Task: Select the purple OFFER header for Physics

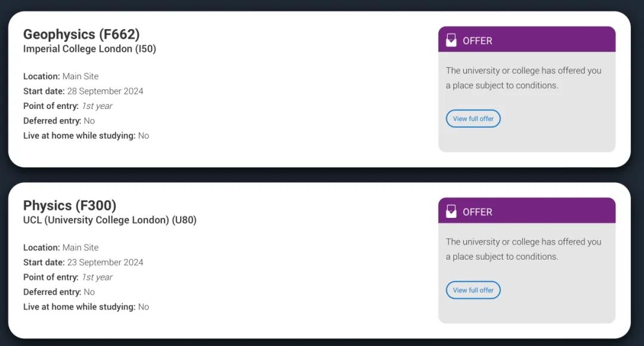Action: [x=527, y=211]
